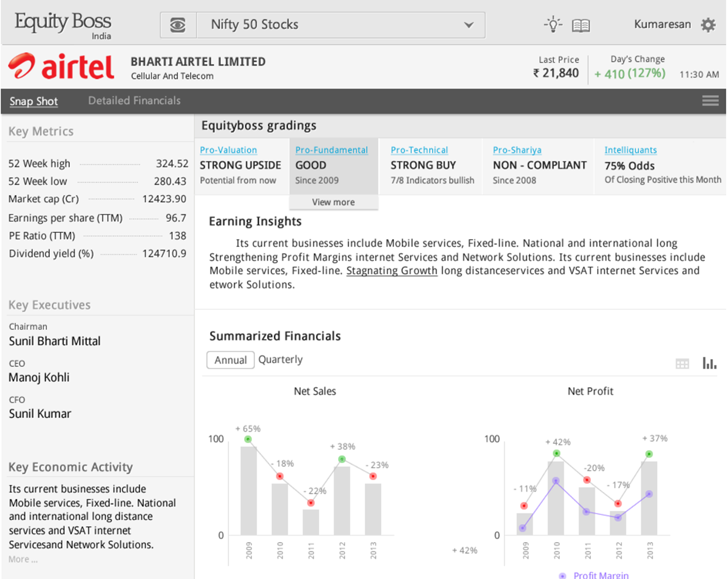The height and width of the screenshot is (579, 728).
Task: Click the BHARTI AIRTEL LIMITED company name
Action: click(198, 62)
